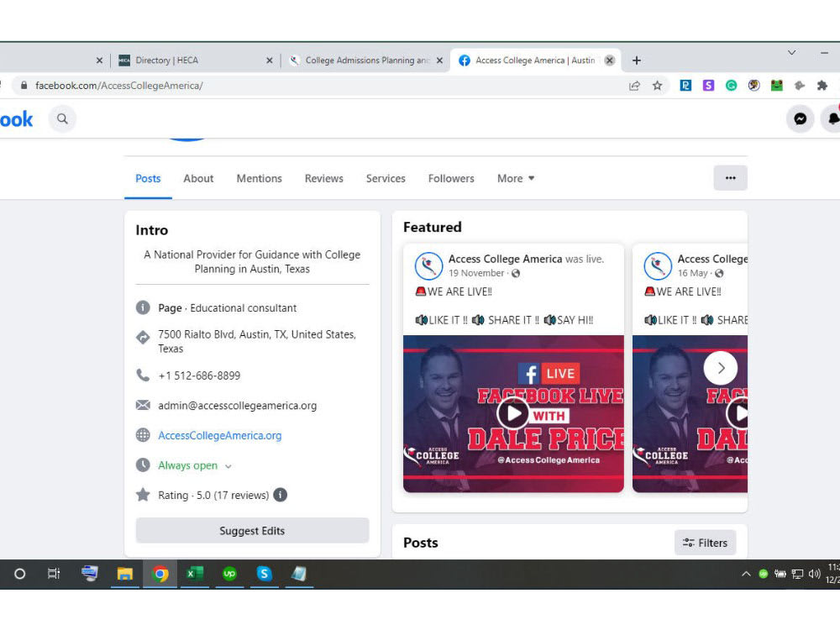The image size is (840, 630).
Task: Click rating info circle icon
Action: click(281, 495)
